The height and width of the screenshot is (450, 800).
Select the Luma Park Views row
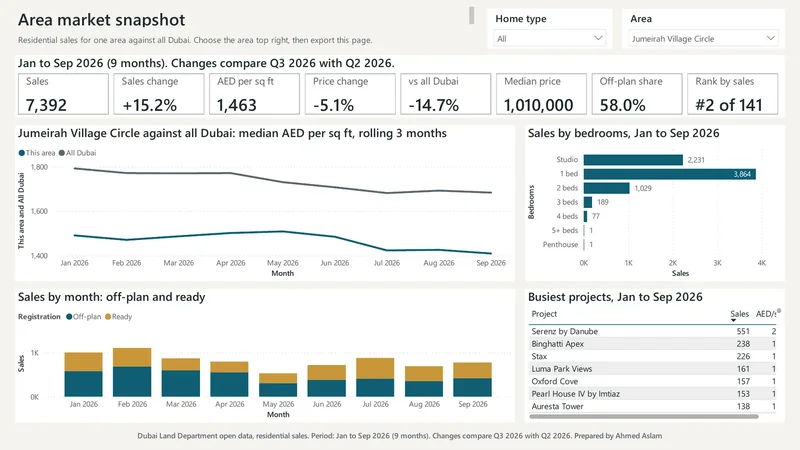pyautogui.click(x=653, y=369)
